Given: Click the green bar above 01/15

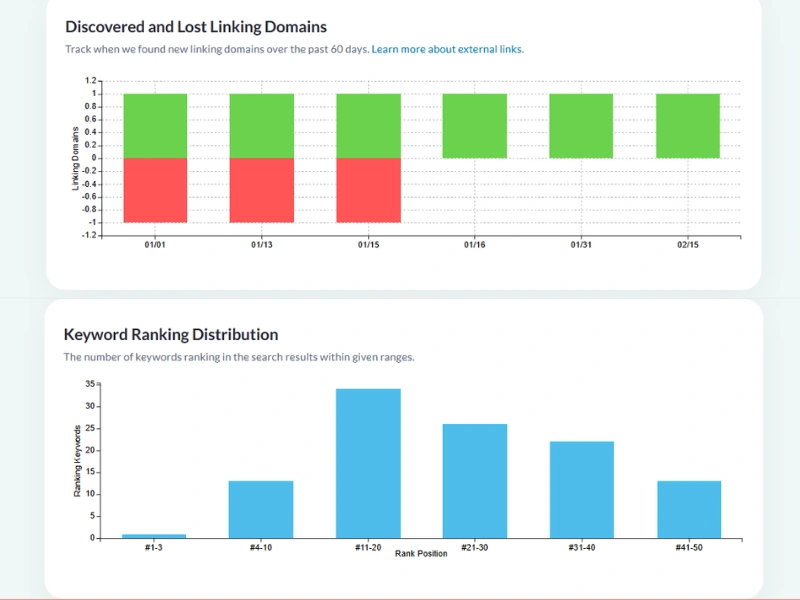Looking at the screenshot, I should pyautogui.click(x=368, y=126).
